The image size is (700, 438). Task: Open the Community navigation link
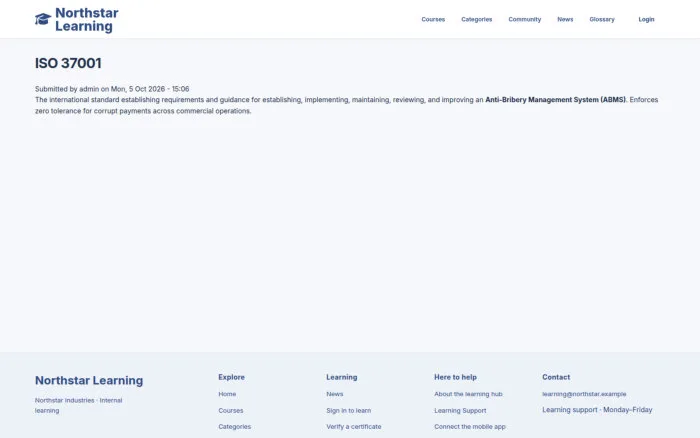(x=525, y=19)
